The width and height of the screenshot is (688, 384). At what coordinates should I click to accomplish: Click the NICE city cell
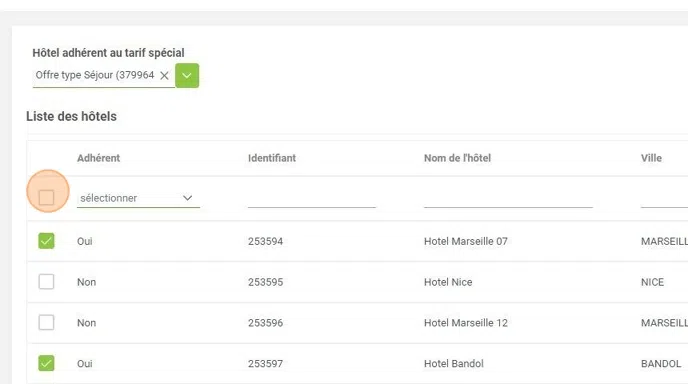point(652,282)
